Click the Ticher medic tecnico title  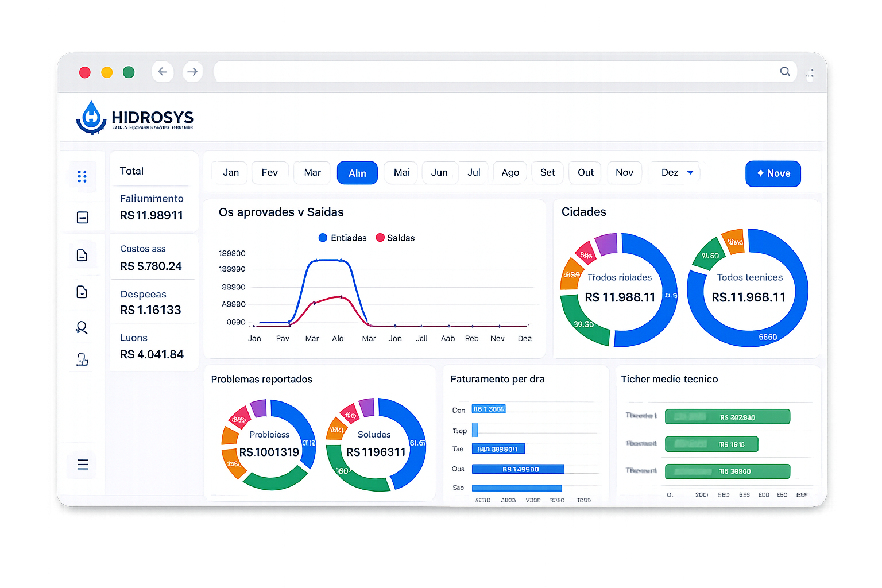pos(670,380)
